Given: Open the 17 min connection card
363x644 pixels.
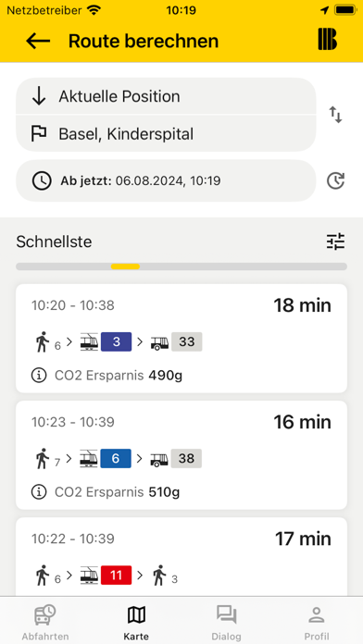Looking at the screenshot, I should click(x=181, y=556).
